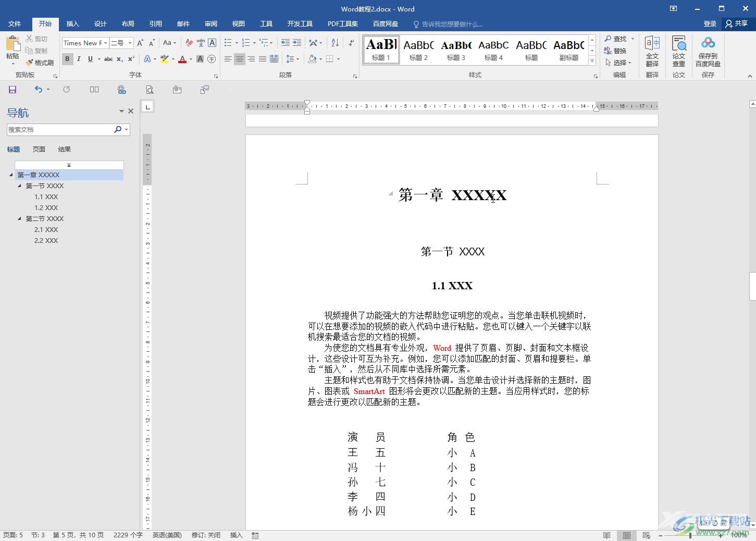
Task: Collapse 第一章 XXXXX in navigation tree
Action: [x=11, y=175]
